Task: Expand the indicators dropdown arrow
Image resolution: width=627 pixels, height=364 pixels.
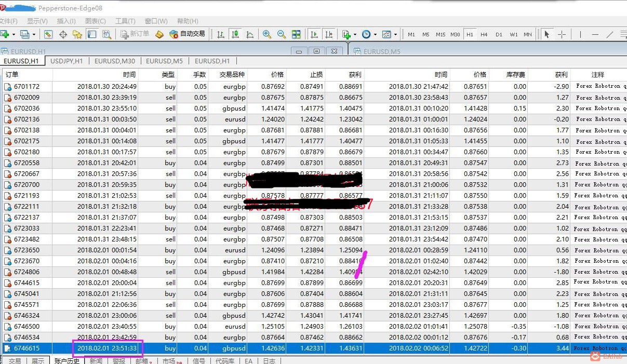Action: 355,34
